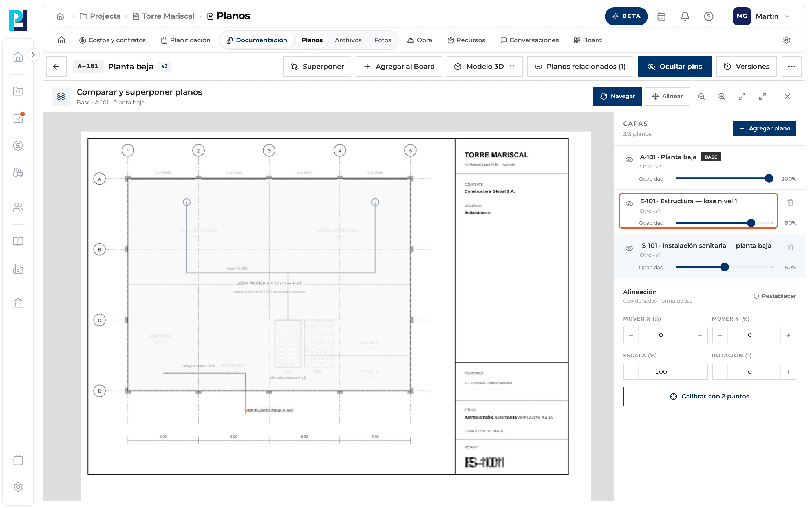Image resolution: width=812 pixels, height=508 pixels.
Task: Delete the E-101 Estructura layer
Action: [790, 202]
